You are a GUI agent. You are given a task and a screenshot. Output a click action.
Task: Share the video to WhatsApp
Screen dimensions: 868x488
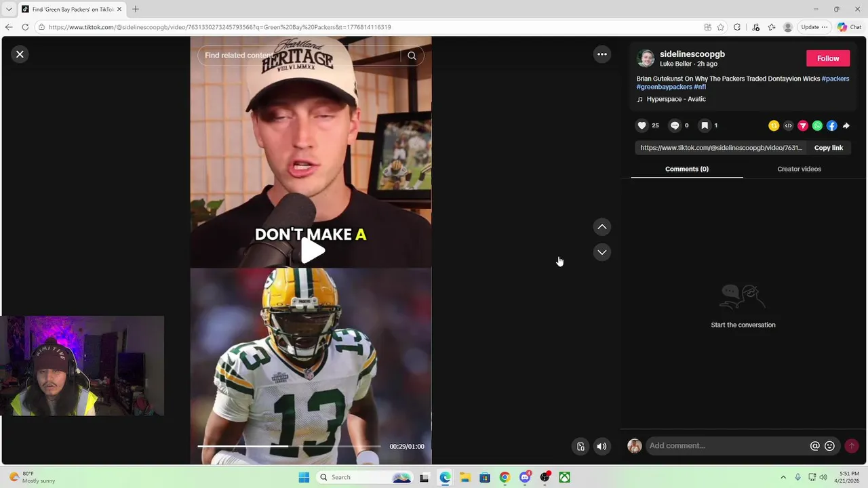pos(817,125)
